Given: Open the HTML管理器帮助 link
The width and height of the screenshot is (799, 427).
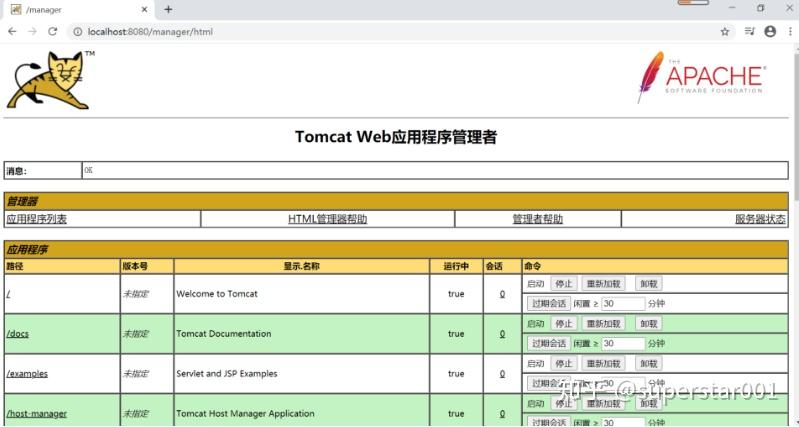Looking at the screenshot, I should pos(327,219).
